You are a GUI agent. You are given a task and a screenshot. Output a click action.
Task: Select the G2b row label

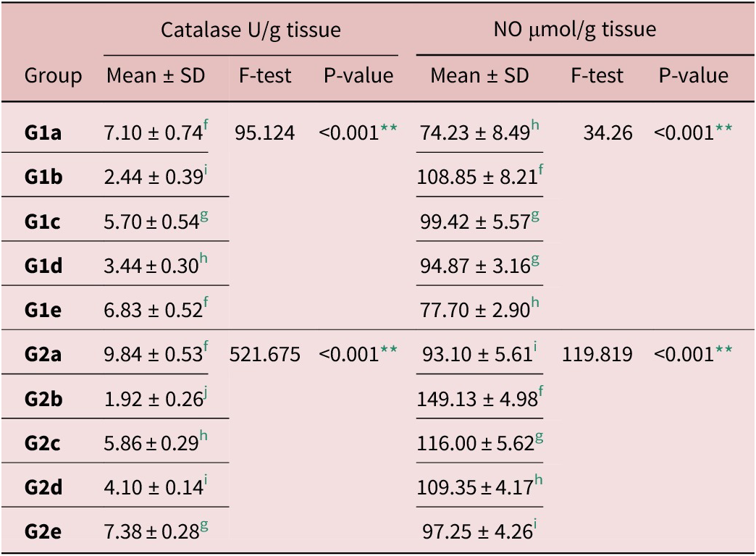(44, 399)
